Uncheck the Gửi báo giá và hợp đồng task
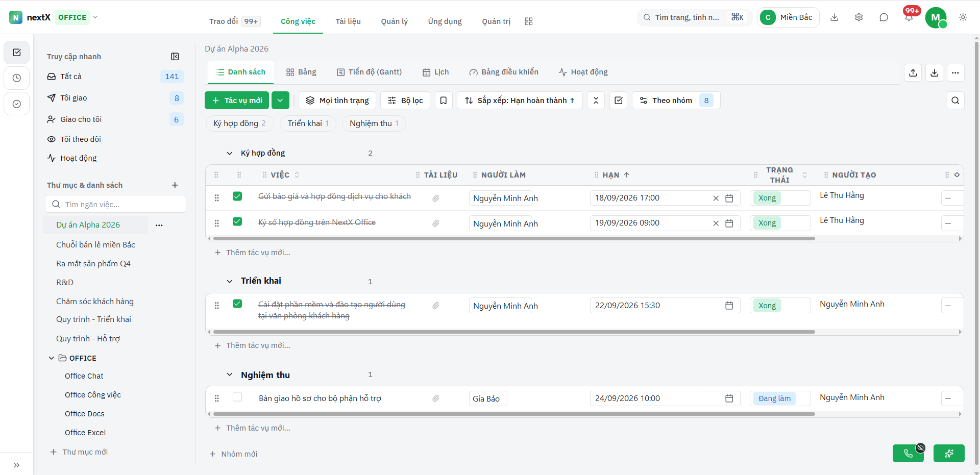 click(x=237, y=196)
